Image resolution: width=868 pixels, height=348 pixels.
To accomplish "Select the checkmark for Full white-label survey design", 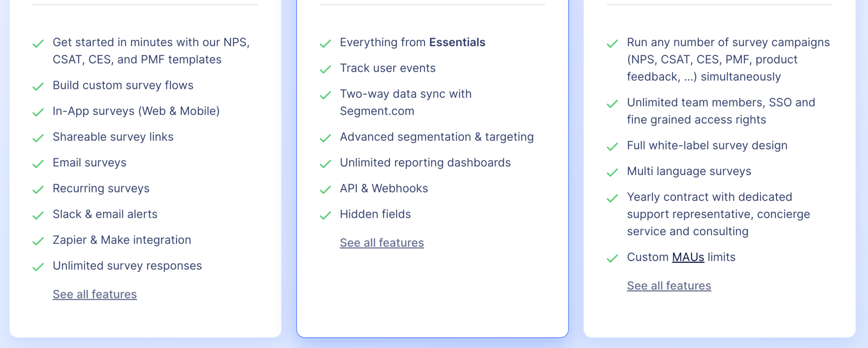I will pos(612,146).
